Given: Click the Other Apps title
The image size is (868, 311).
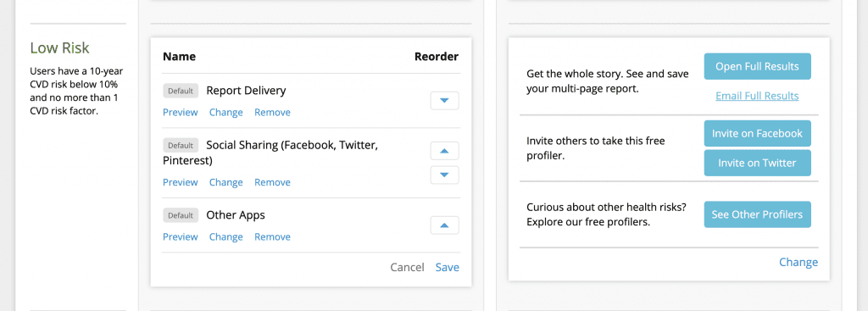Looking at the screenshot, I should coord(236,215).
